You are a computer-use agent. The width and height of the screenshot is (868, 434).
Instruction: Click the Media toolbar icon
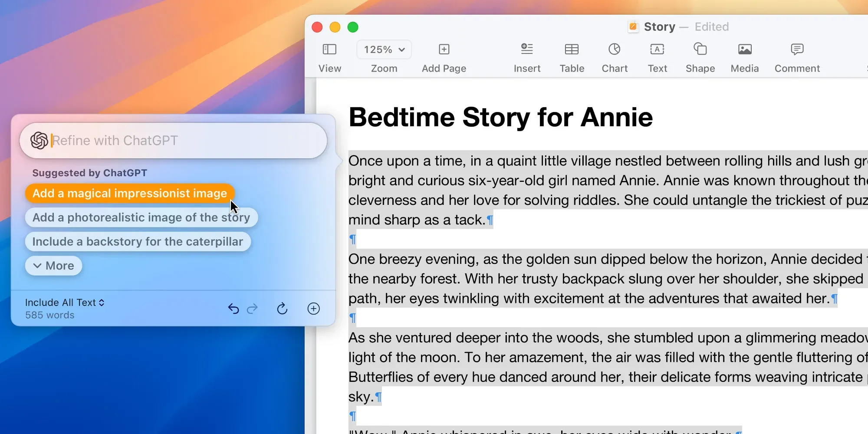coord(745,49)
